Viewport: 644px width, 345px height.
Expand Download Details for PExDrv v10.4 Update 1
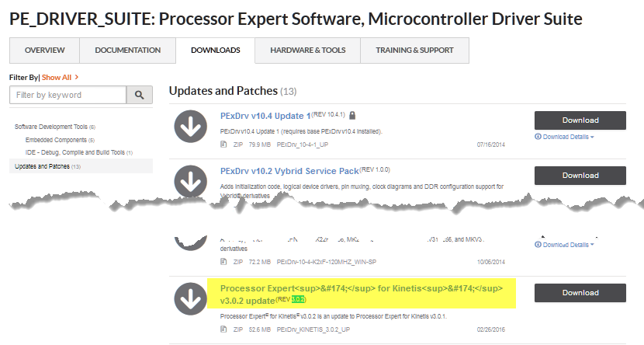coord(568,137)
